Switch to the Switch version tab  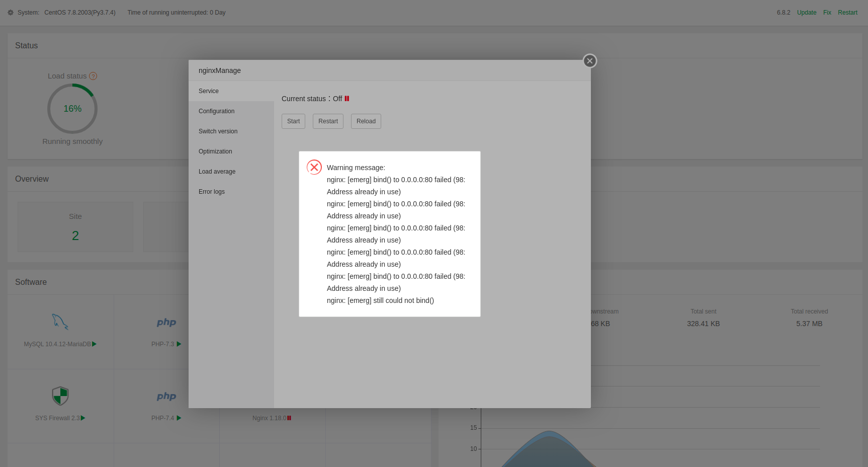218,131
